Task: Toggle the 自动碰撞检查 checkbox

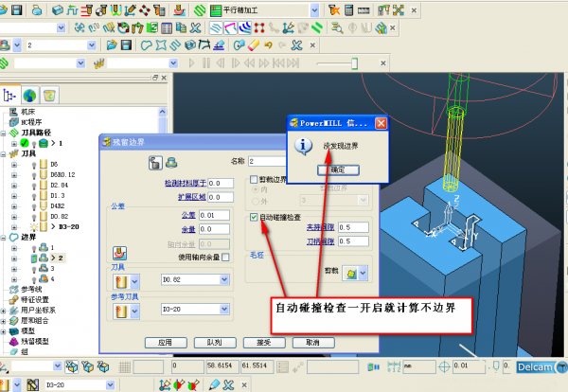Action: pos(253,217)
